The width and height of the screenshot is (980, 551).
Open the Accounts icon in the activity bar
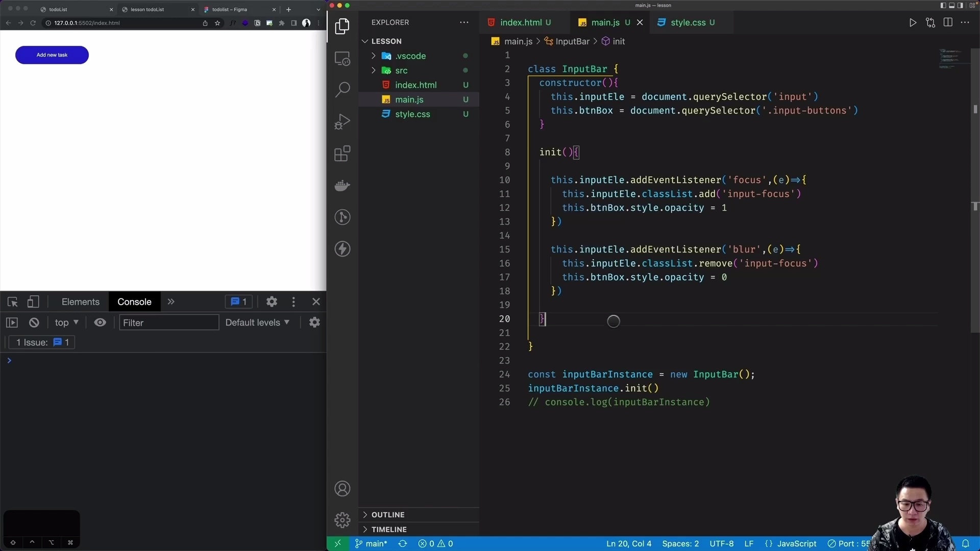(342, 488)
